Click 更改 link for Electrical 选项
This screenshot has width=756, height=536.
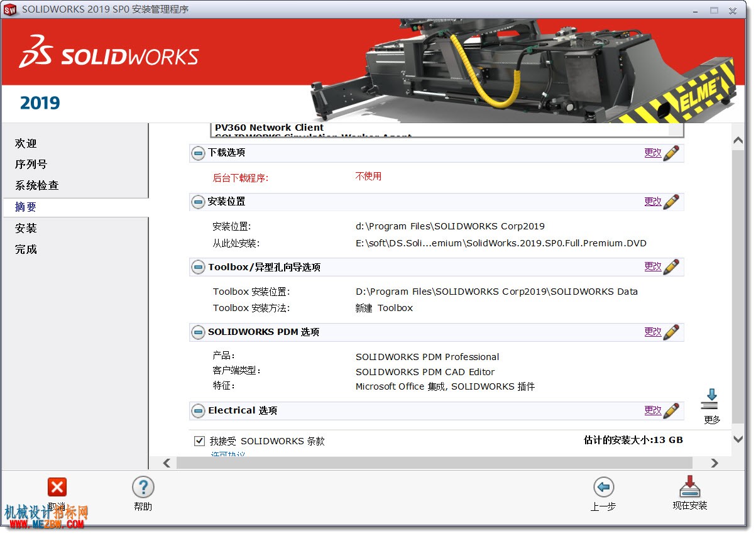pos(653,410)
